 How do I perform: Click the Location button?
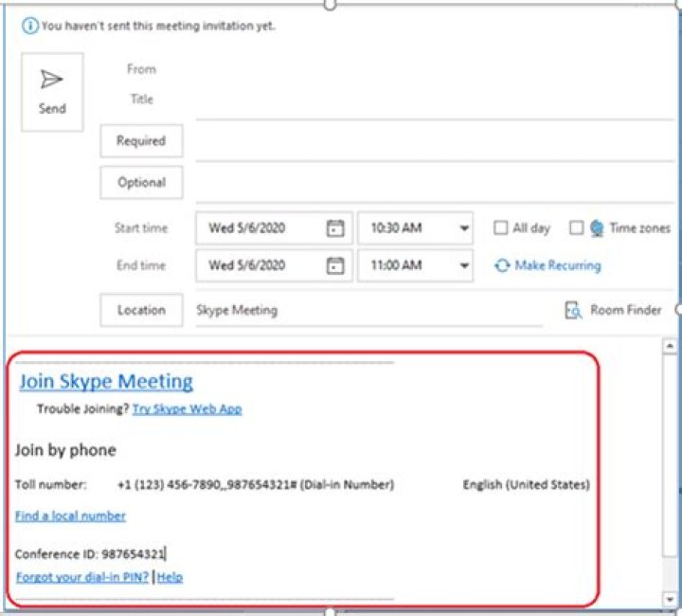click(x=141, y=310)
